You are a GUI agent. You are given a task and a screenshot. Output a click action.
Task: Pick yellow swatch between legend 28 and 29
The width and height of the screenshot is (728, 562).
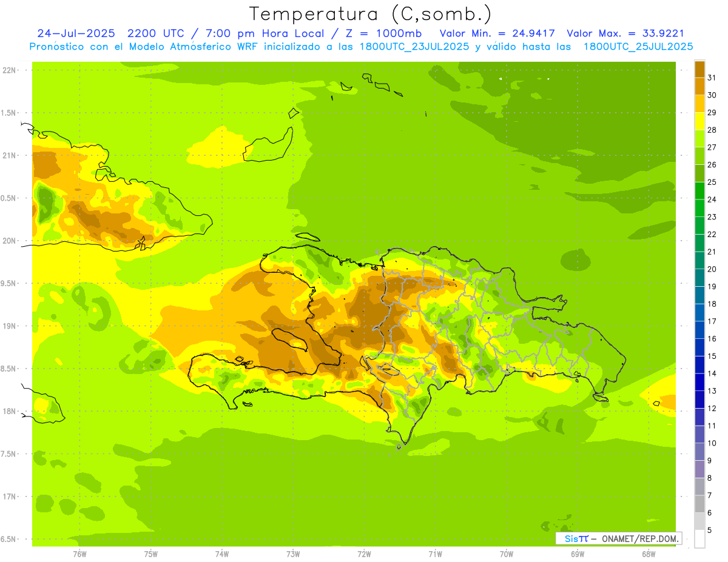699,121
